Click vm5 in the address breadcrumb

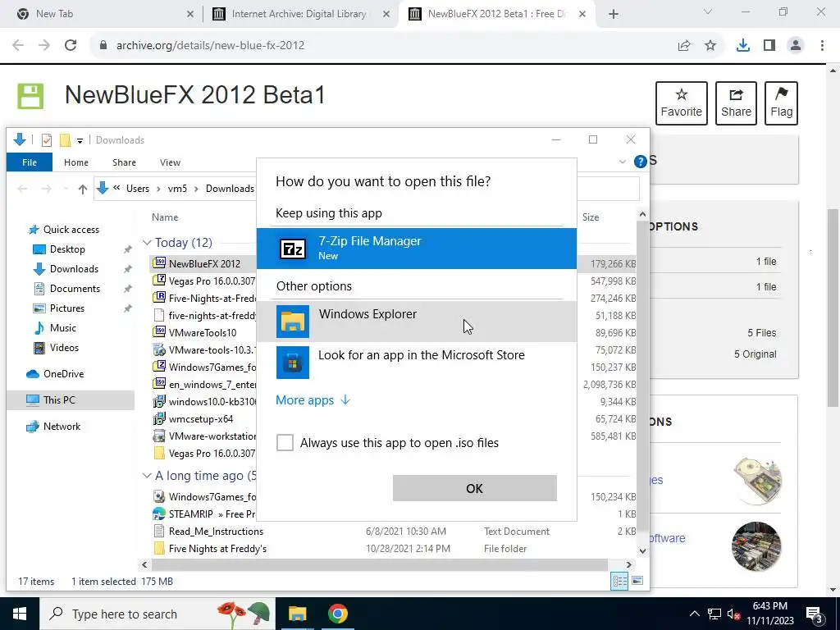[x=177, y=189]
